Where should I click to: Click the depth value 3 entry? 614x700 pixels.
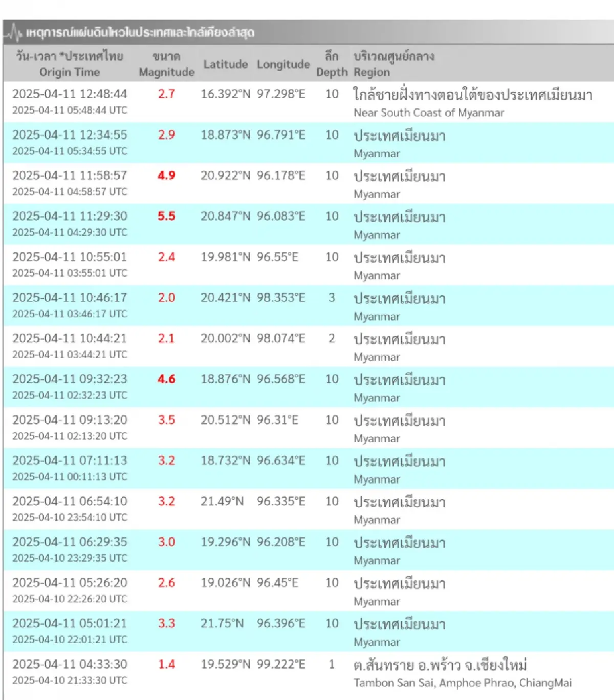332,297
